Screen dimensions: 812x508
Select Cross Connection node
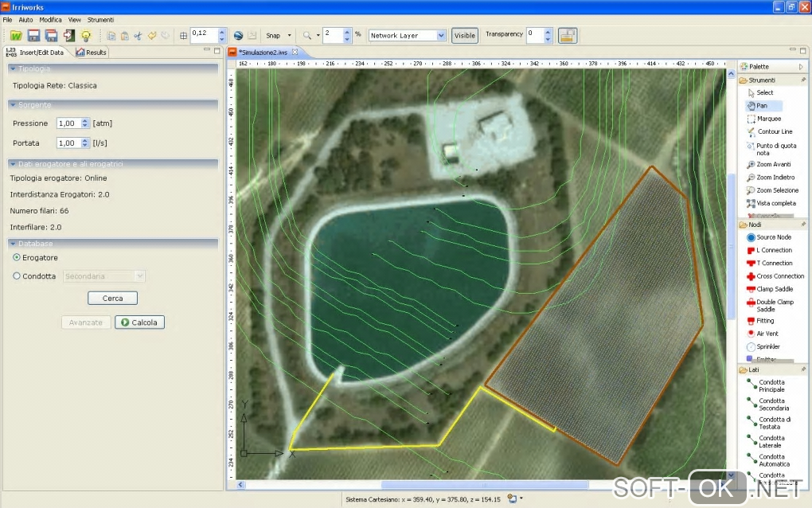point(775,276)
